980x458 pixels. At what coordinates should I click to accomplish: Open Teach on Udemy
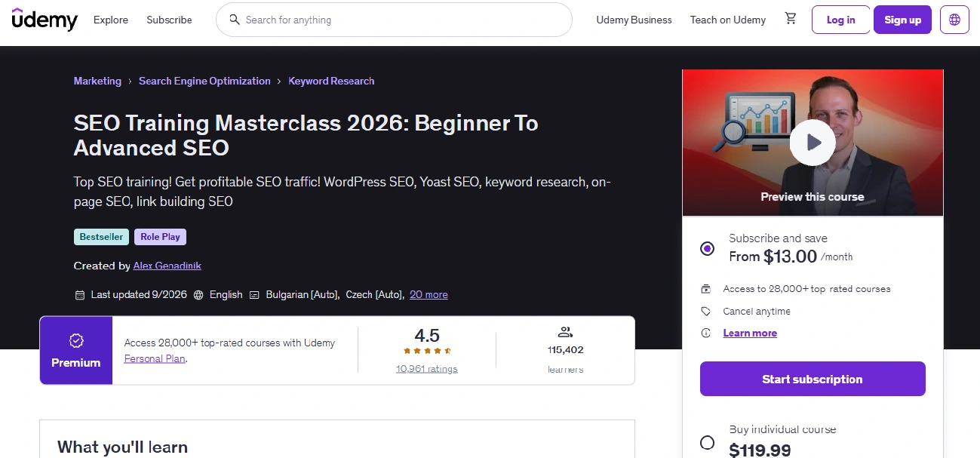coord(728,20)
